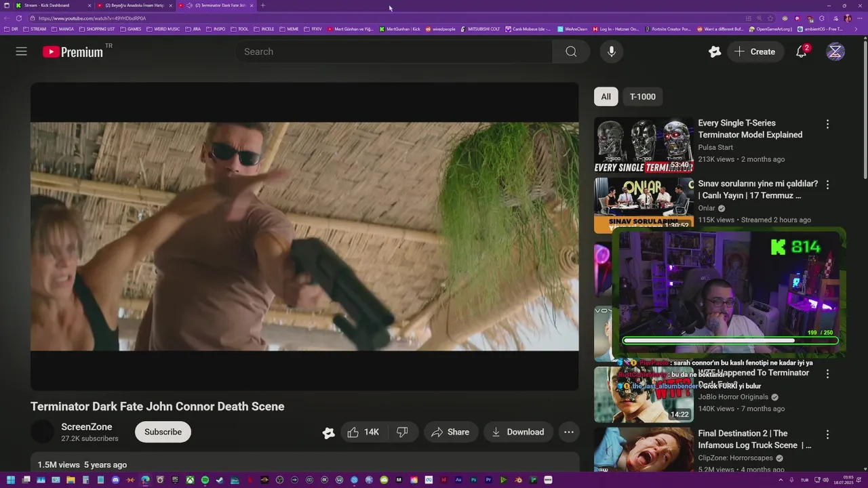This screenshot has height=488, width=868.
Task: Download the video
Action: [x=518, y=432]
